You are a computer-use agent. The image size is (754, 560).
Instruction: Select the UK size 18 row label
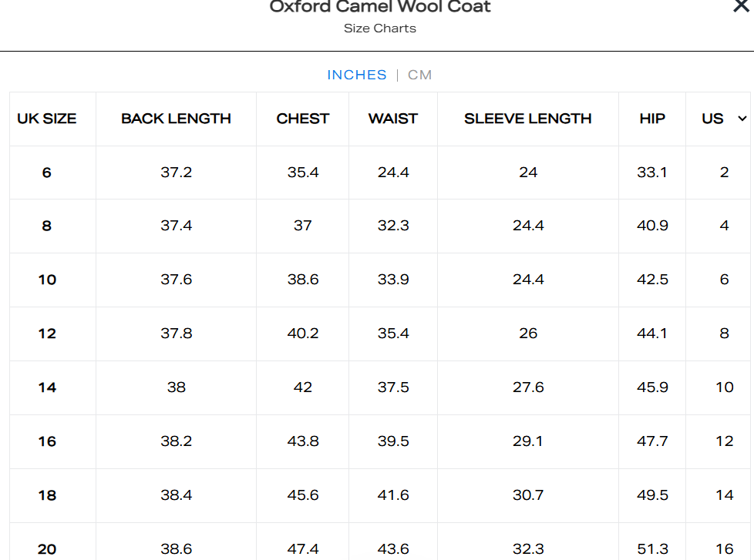47,495
